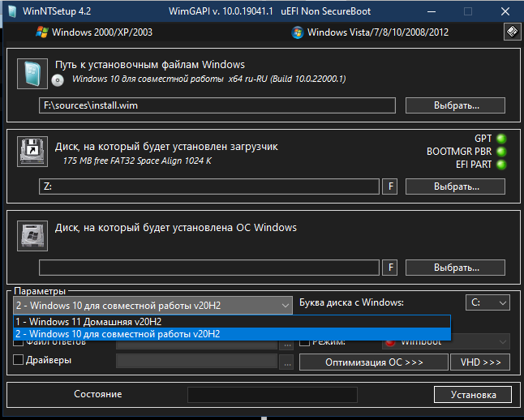Screen dimensions: 524x420
Task: Close the WinNTSetup window
Action: (505, 11)
